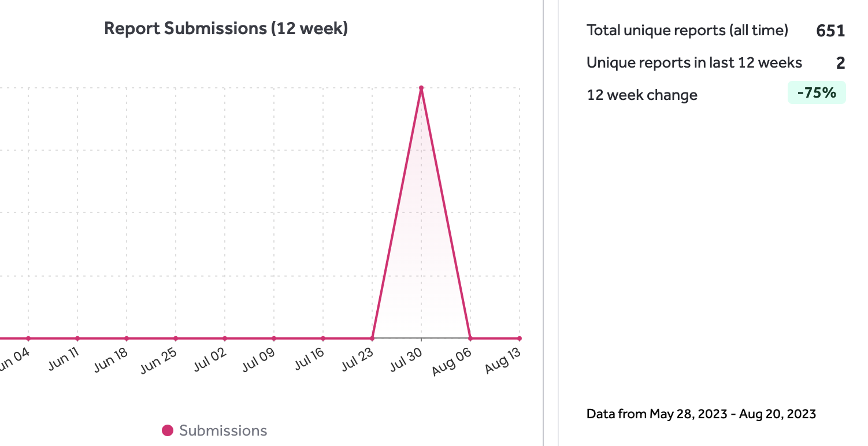Click the pink Submissions legend dot
The image size is (868, 446).
coord(168,430)
